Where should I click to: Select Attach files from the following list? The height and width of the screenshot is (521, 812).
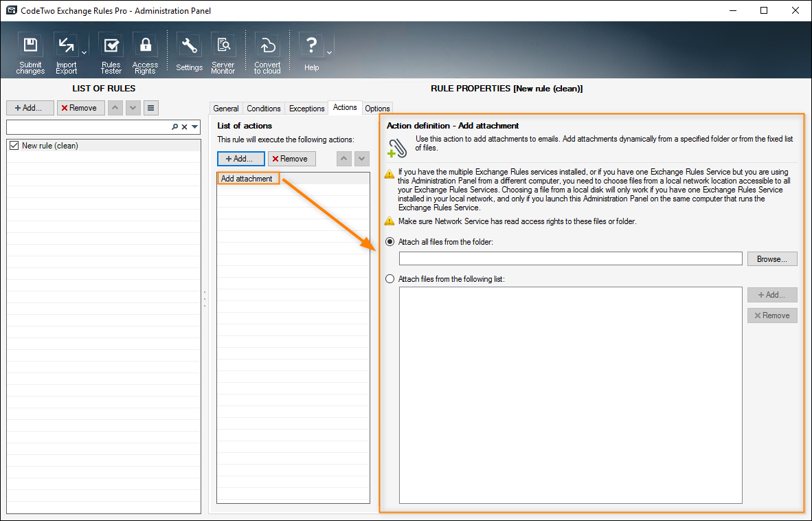pyautogui.click(x=390, y=278)
